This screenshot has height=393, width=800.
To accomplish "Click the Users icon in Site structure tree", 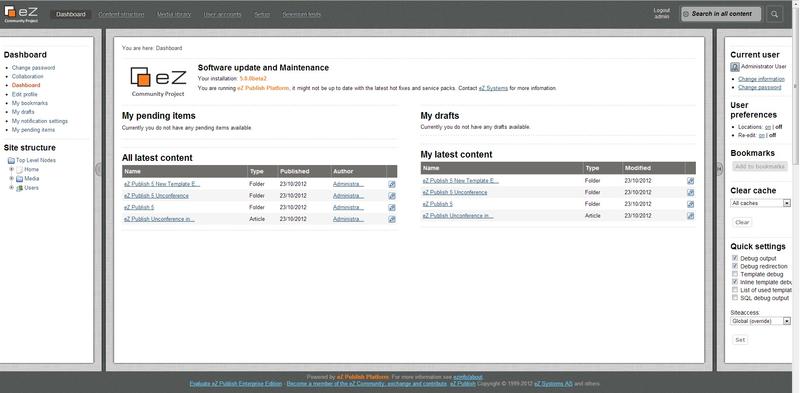I will (19, 188).
